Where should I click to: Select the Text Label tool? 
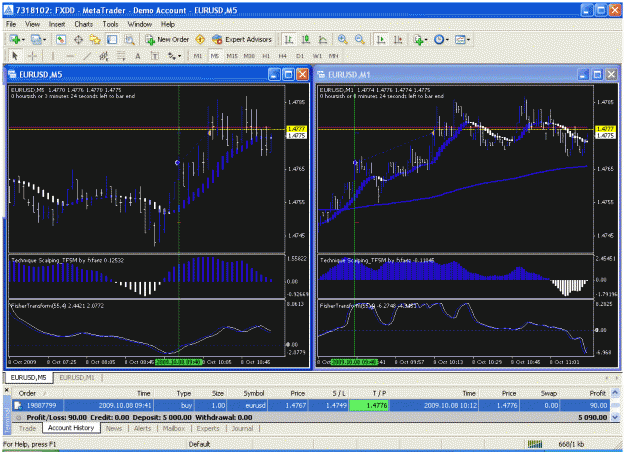coord(155,56)
